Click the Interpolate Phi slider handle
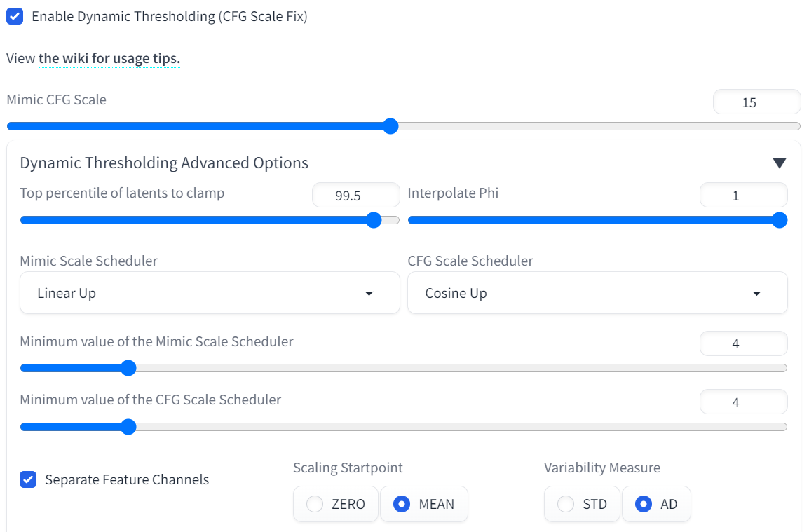Viewport: 809px width, 532px height. (779, 220)
